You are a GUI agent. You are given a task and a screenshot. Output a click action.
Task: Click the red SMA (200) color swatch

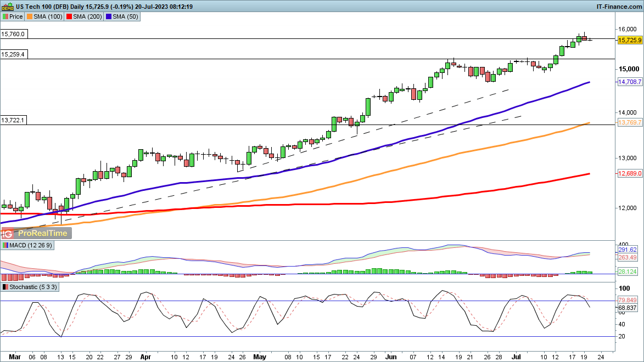69,16
